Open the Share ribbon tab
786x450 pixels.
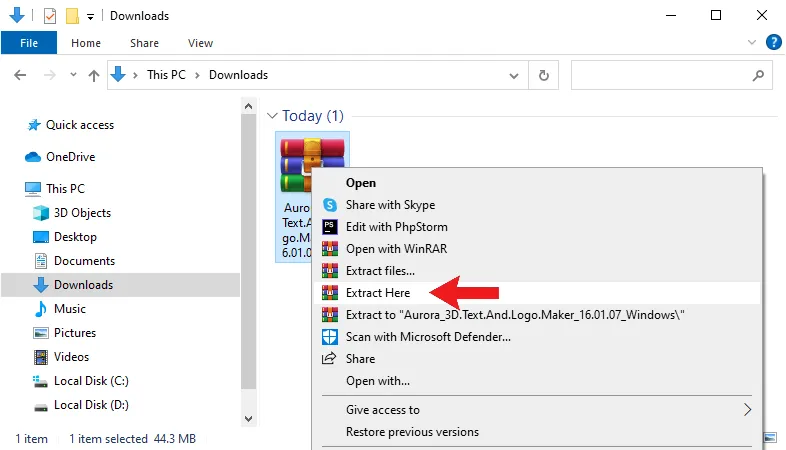pos(144,43)
